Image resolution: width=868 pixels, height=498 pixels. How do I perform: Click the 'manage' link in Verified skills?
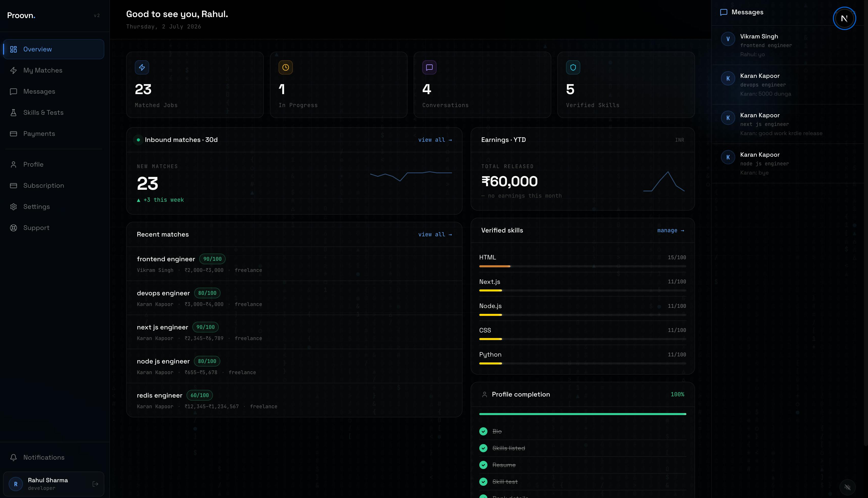[x=671, y=230]
